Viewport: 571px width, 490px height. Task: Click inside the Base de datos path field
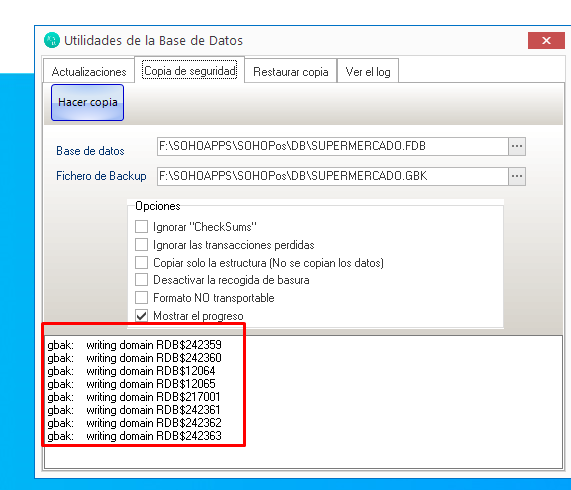pyautogui.click(x=332, y=146)
